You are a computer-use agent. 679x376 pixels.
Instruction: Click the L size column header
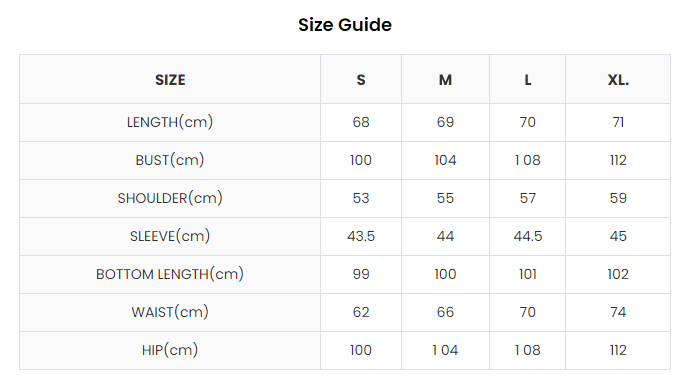527,80
